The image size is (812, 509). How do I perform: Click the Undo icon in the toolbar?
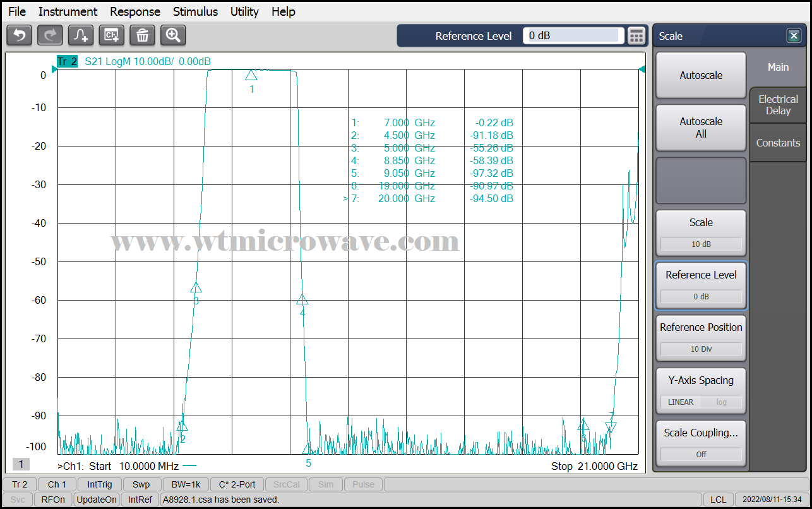tap(19, 35)
